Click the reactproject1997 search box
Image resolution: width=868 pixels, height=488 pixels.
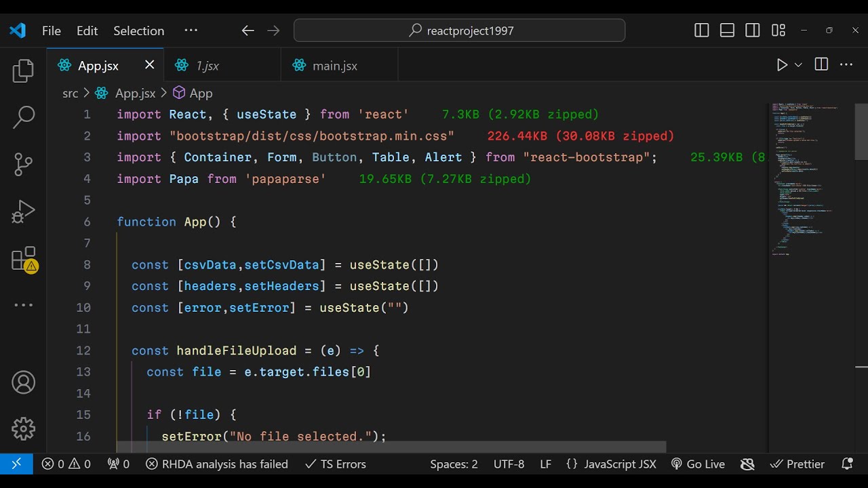459,30
